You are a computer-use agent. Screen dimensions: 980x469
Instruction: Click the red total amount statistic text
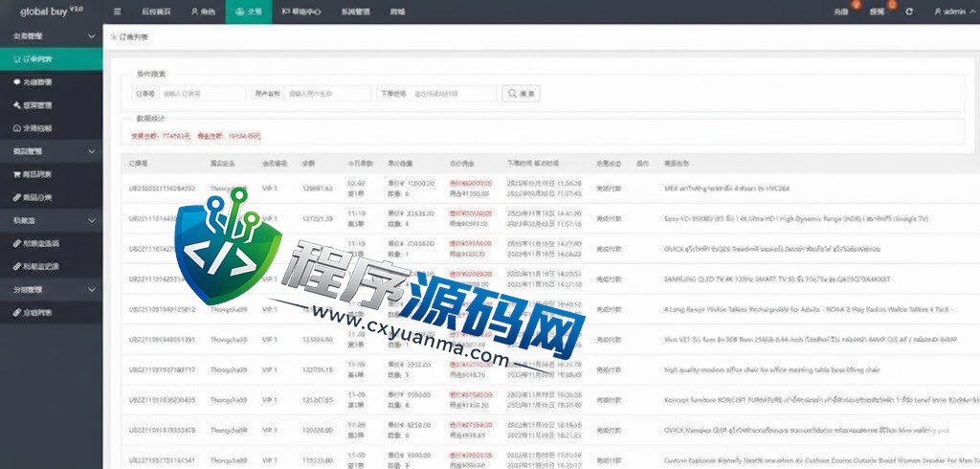161,136
